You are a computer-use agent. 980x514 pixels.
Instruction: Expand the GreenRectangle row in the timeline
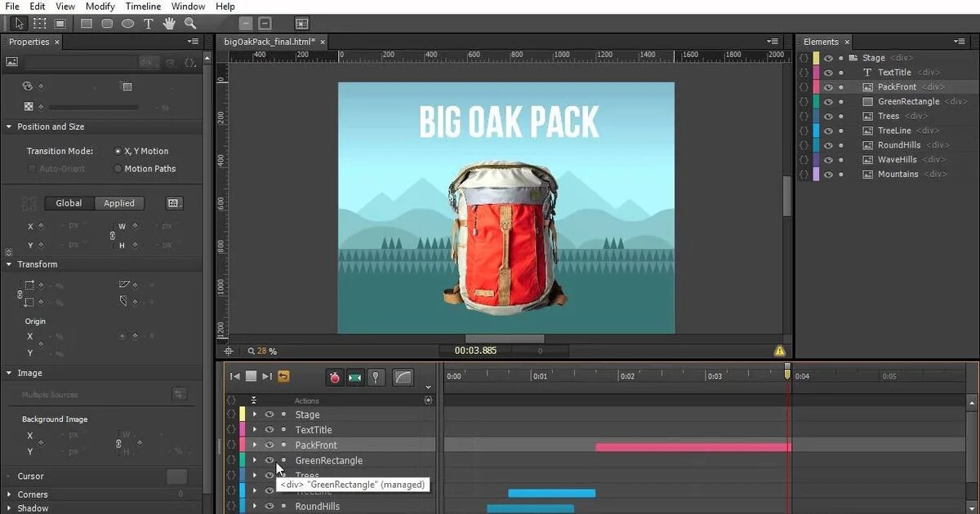[x=256, y=460]
